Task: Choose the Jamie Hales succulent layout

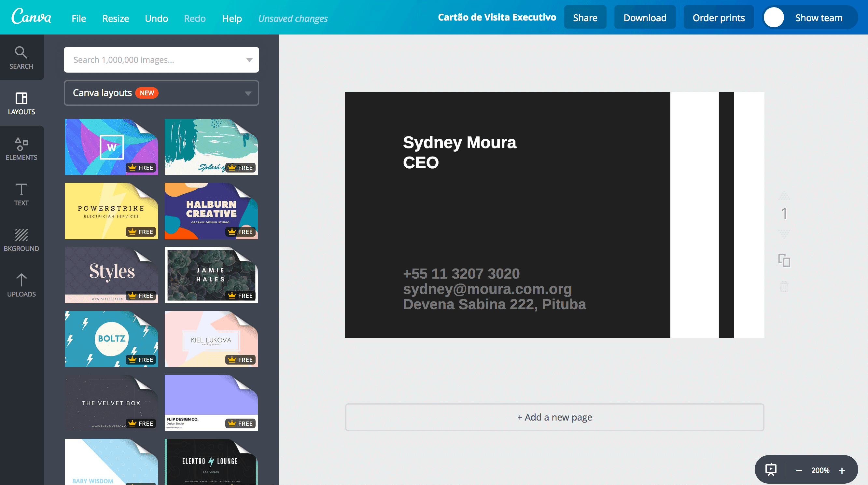Action: (211, 275)
